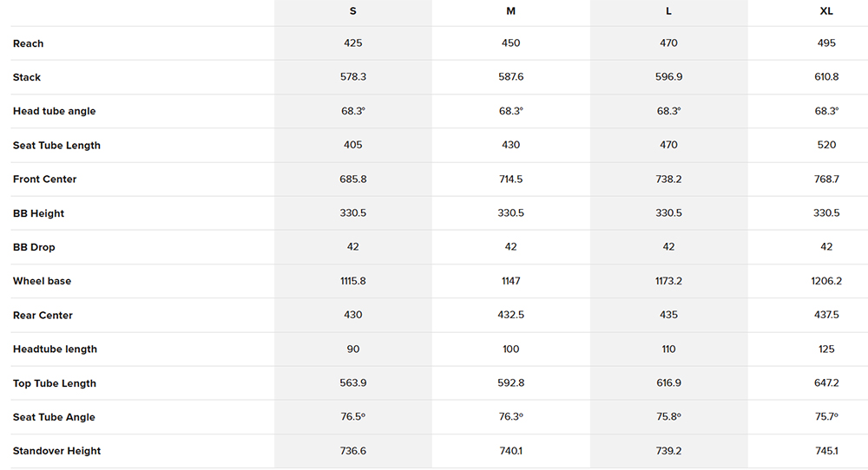Image resolution: width=868 pixels, height=470 pixels.
Task: Click the S size column header
Action: [x=352, y=10]
